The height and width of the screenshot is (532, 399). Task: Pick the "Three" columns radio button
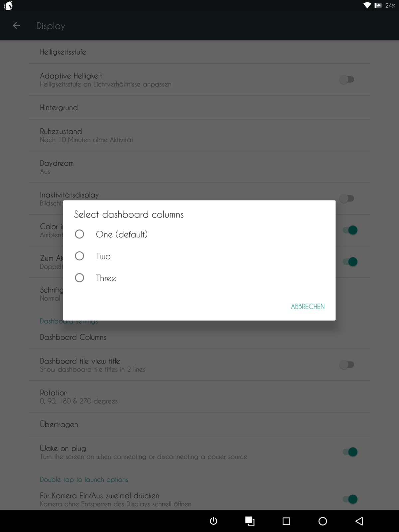(x=79, y=278)
